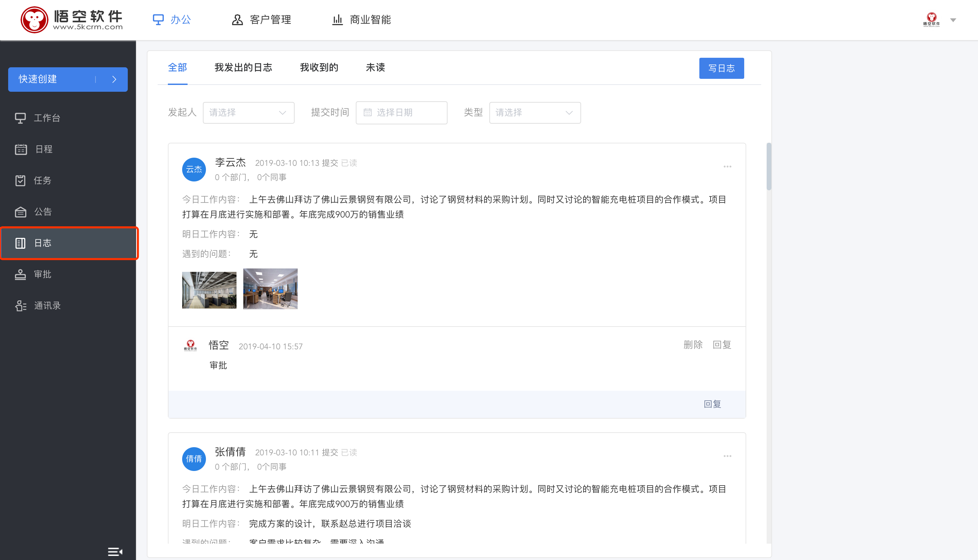Click the 快速创建 button
The image size is (978, 560).
(68, 79)
